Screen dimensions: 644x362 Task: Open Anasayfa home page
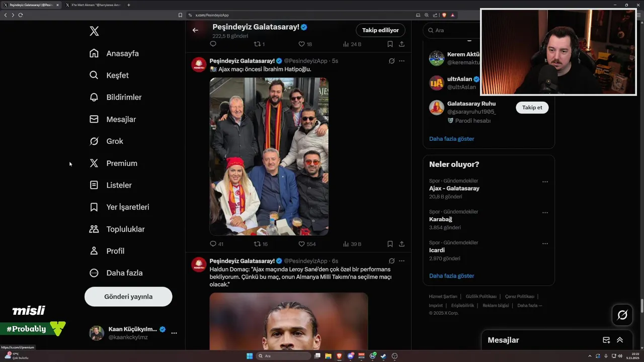coord(114,53)
